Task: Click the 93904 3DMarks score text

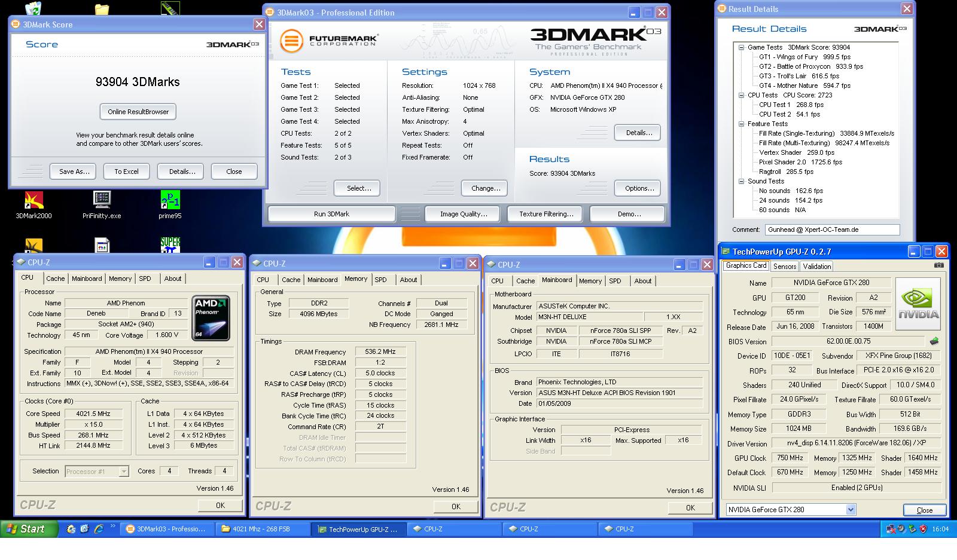Action: [138, 82]
